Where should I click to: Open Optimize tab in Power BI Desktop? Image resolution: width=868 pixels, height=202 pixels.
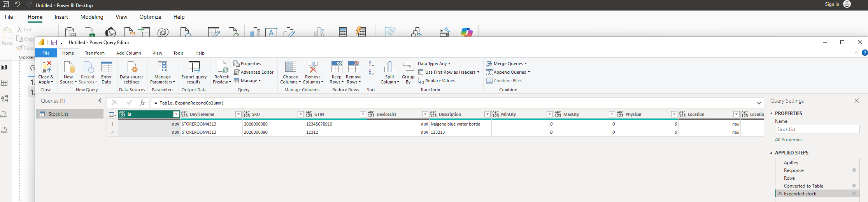pos(150,17)
